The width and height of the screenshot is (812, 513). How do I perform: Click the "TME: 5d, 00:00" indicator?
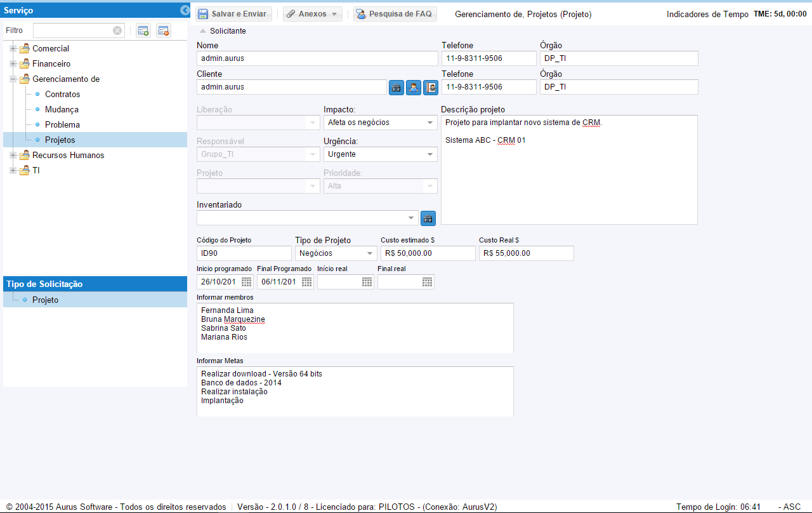click(780, 14)
